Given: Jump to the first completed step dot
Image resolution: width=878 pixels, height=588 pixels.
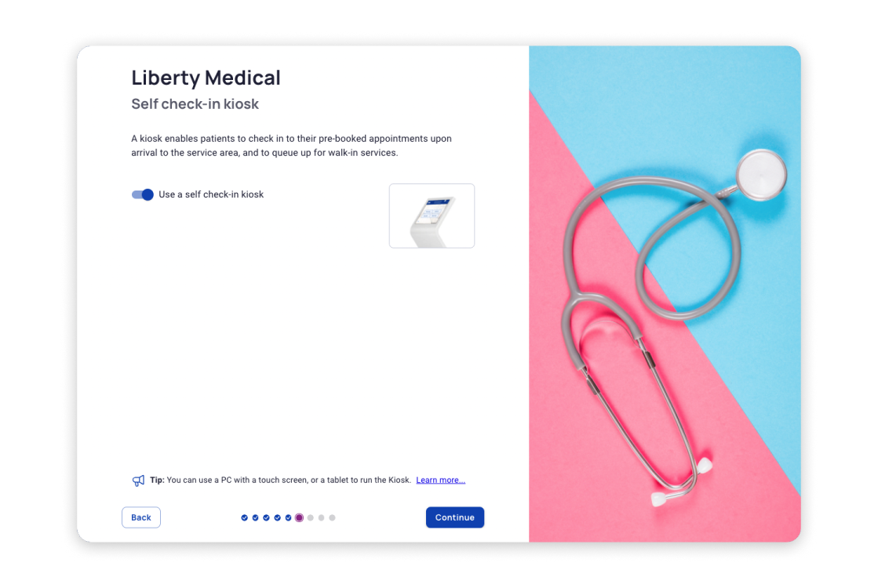Looking at the screenshot, I should (245, 518).
